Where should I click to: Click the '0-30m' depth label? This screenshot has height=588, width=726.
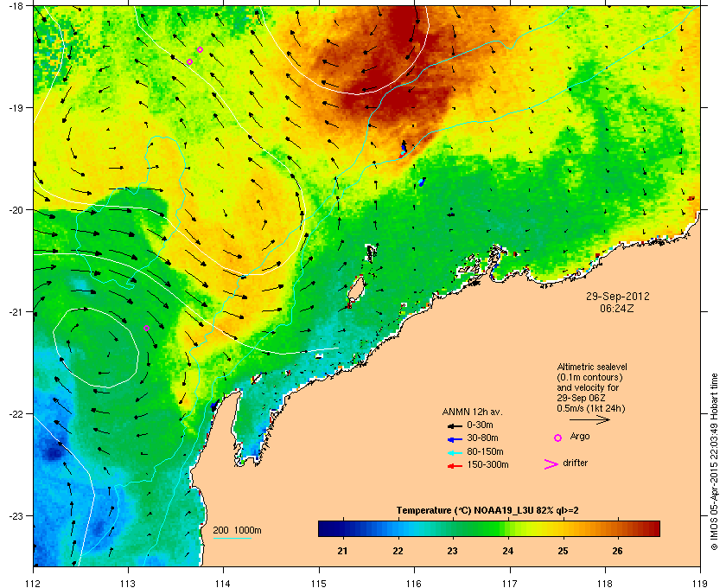[x=480, y=425]
